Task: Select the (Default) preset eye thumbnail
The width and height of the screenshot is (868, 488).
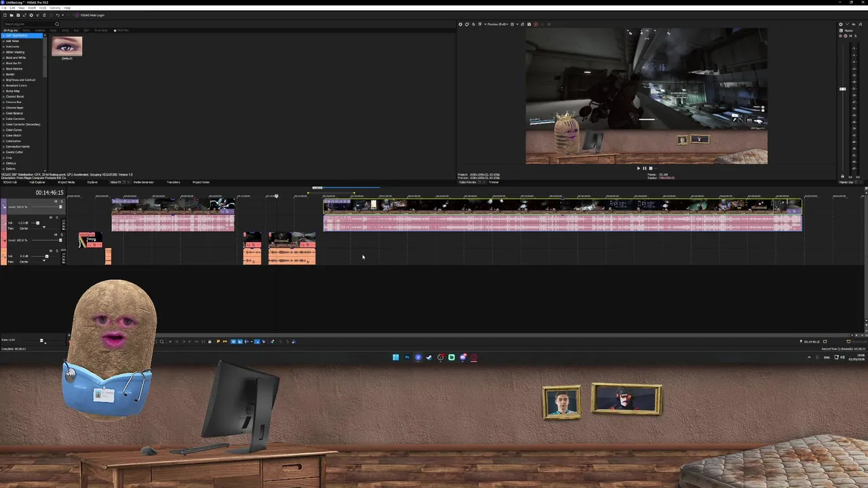Action: click(x=66, y=46)
